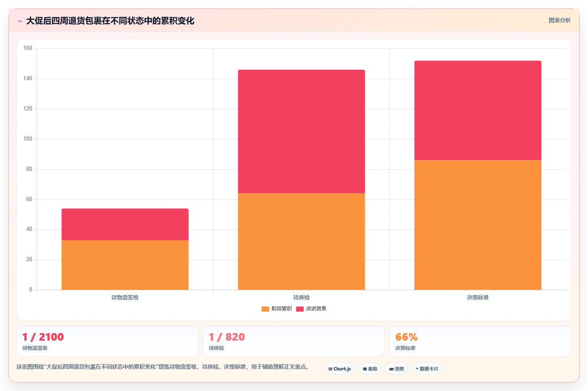
Task: Click the red bar segment for 待质检
Action: (x=301, y=131)
